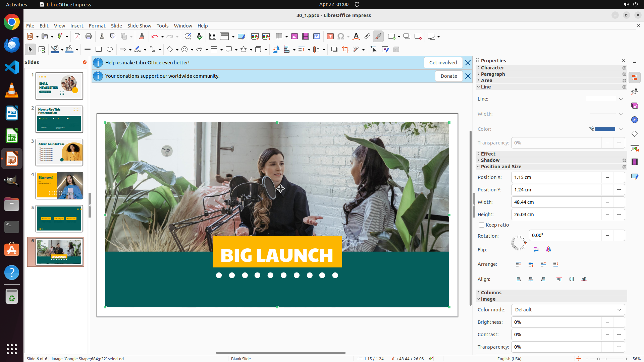This screenshot has height=362, width=644.
Task: Select the Ellipse drawing tool
Action: [x=110, y=50]
